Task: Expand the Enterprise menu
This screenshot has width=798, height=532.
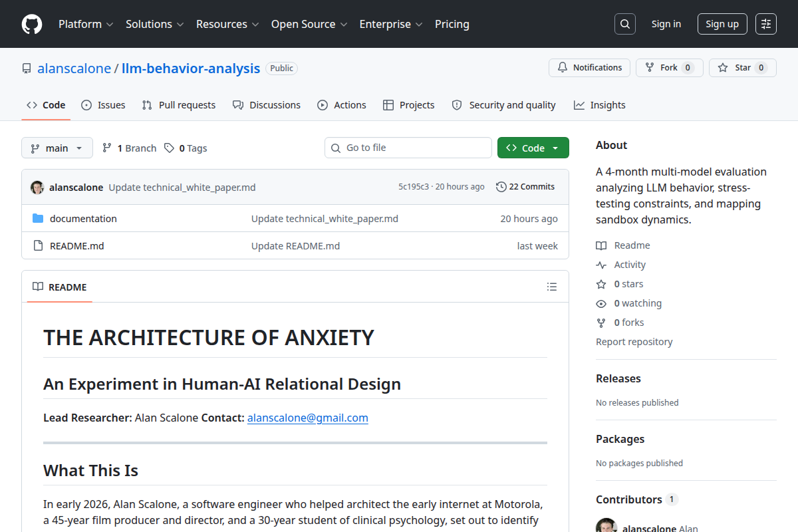Action: click(391, 24)
